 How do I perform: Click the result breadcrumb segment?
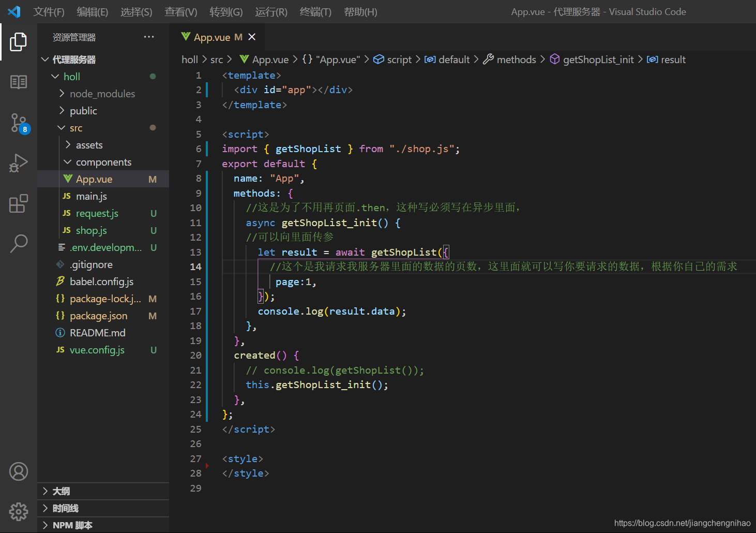(673, 60)
